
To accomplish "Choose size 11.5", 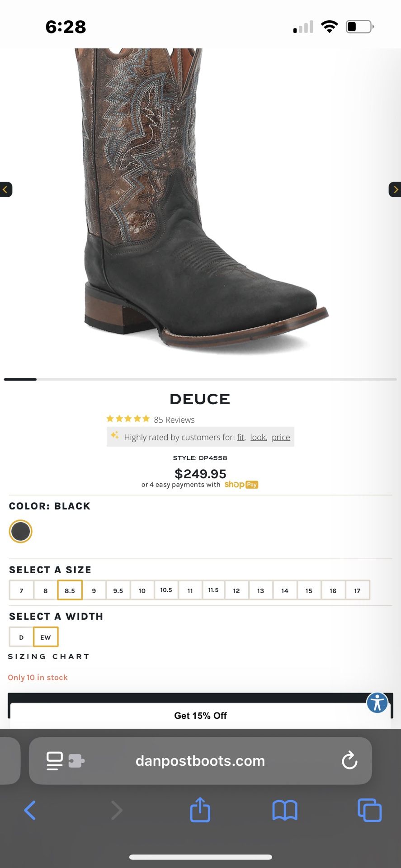I will (213, 590).
